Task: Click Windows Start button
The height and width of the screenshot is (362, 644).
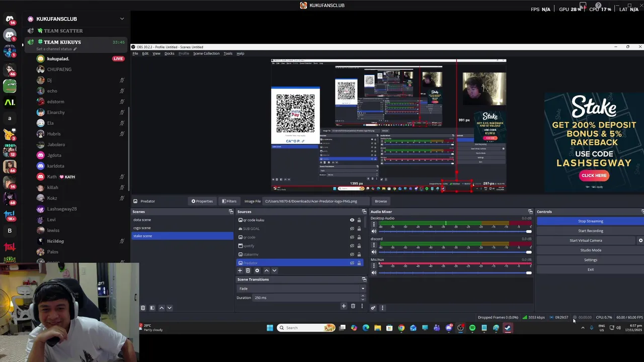Action: click(270, 328)
